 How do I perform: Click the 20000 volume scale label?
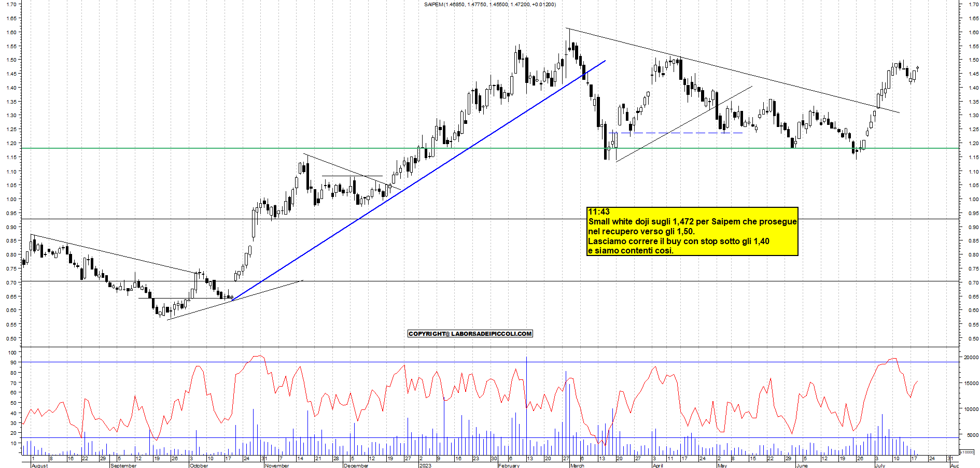pos(971,358)
